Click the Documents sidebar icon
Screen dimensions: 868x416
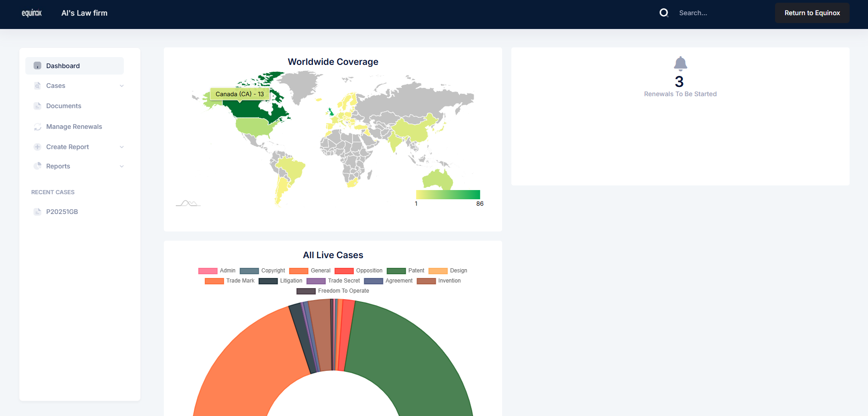pos(38,106)
